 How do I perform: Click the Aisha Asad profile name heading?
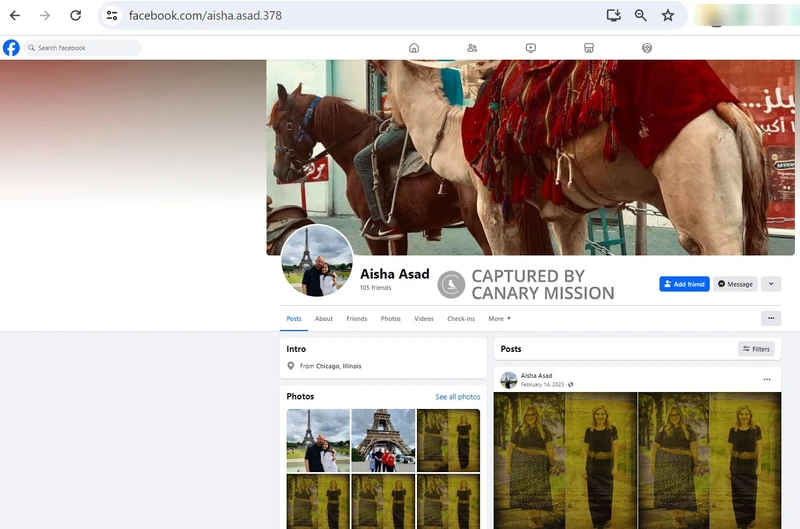coord(395,274)
